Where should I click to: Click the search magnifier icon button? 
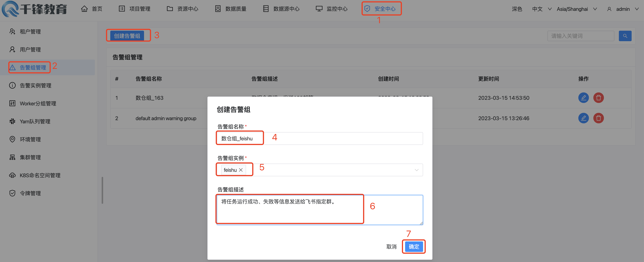point(625,36)
